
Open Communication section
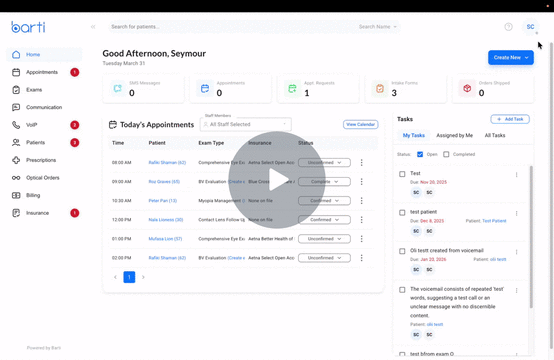pyautogui.click(x=44, y=107)
